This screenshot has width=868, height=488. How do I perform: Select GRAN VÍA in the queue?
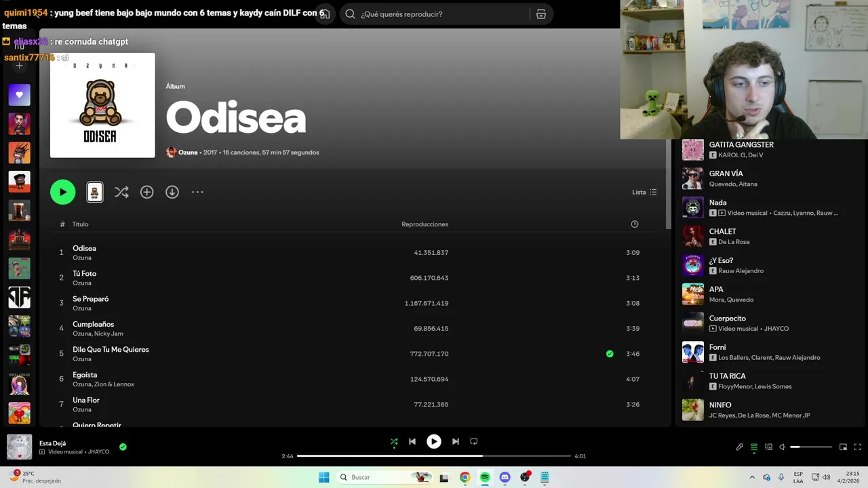tap(770, 178)
